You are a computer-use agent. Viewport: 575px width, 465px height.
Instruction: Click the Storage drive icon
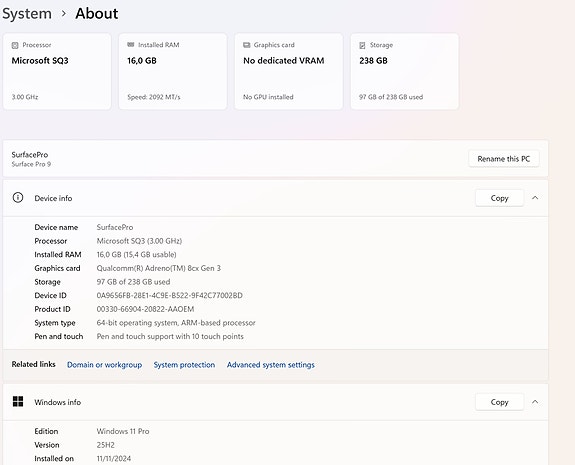pos(362,45)
